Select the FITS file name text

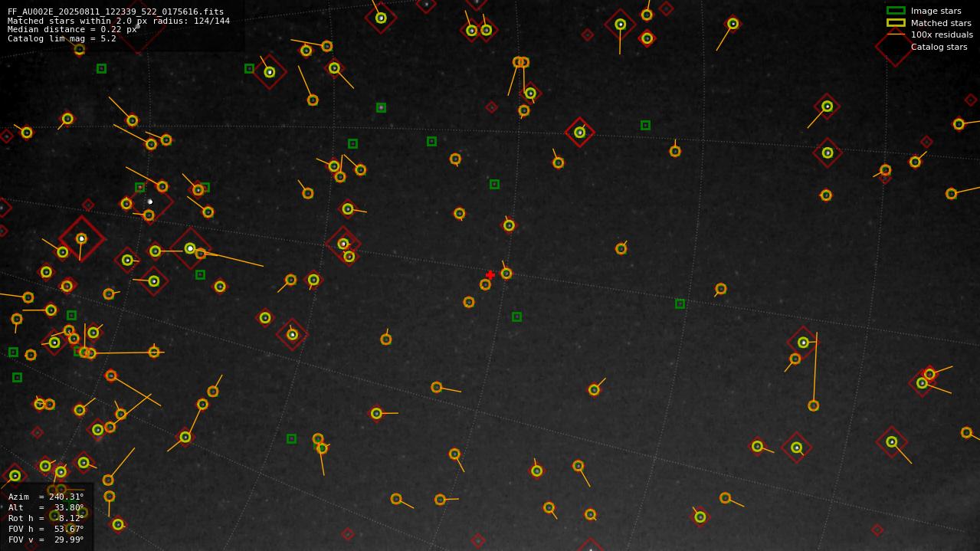pos(116,11)
